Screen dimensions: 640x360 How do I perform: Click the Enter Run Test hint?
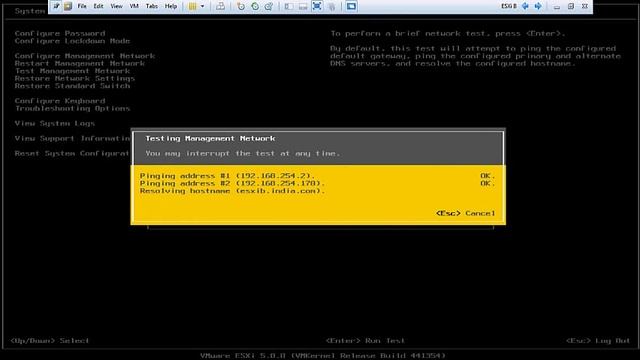tap(365, 340)
